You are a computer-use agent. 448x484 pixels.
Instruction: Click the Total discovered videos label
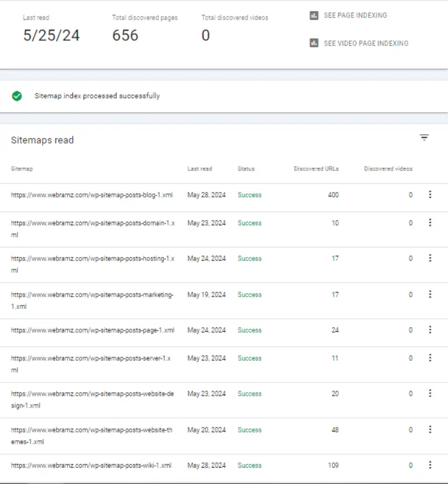235,18
